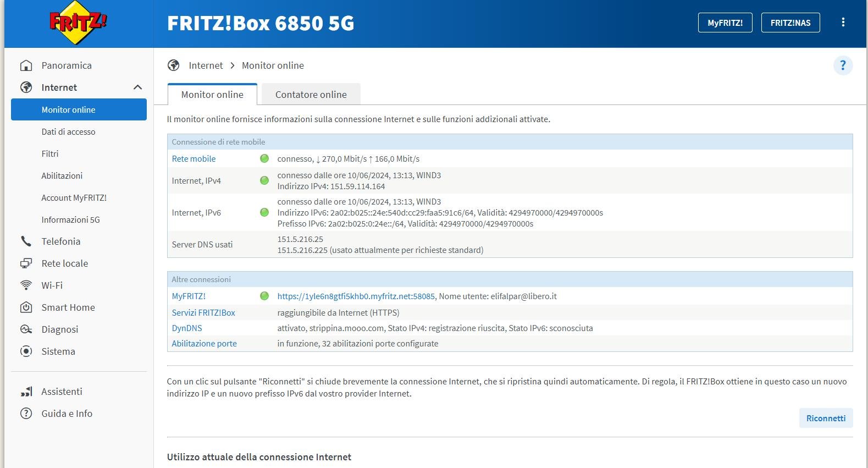Click the Diagnosi icon in sidebar

26,329
